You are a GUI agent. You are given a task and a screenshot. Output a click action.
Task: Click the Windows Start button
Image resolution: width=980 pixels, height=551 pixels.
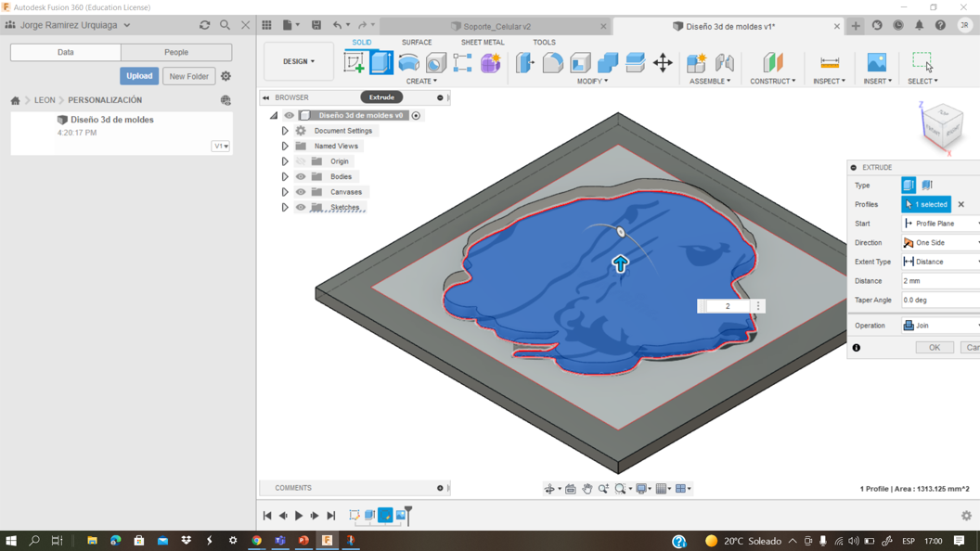(10, 541)
